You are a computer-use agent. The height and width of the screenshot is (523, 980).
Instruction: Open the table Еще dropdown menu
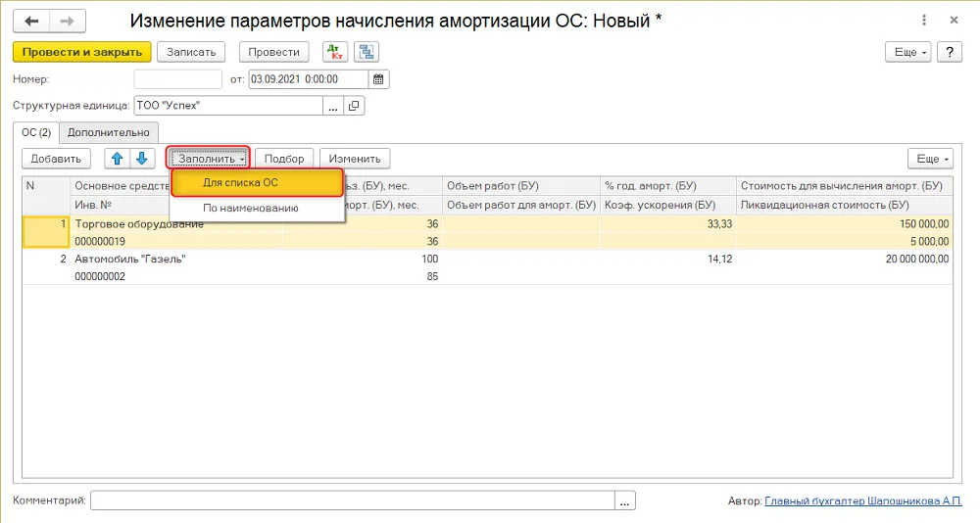click(931, 159)
